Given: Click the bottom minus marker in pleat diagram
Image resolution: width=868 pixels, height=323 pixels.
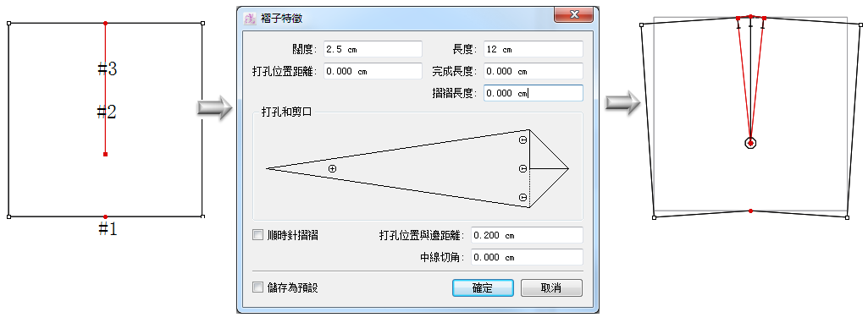Looking at the screenshot, I should point(523,197).
